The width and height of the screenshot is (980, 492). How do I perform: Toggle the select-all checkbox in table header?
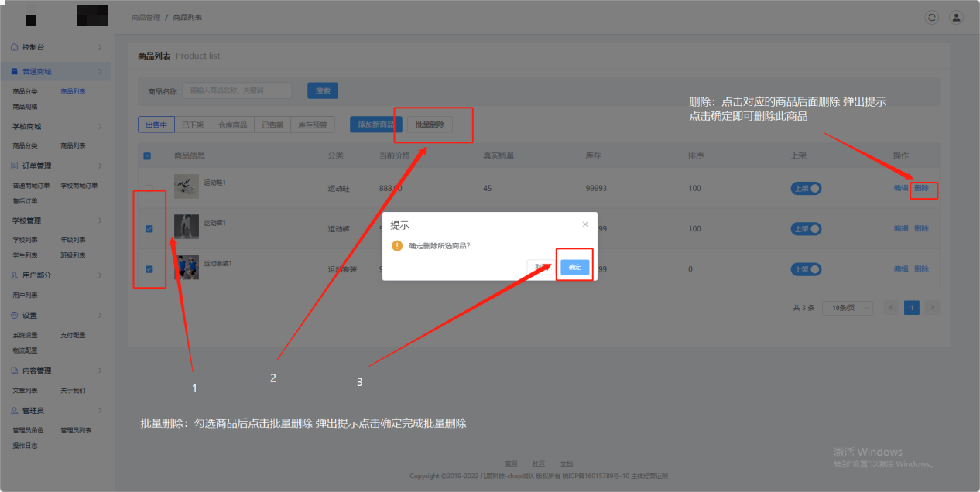147,156
